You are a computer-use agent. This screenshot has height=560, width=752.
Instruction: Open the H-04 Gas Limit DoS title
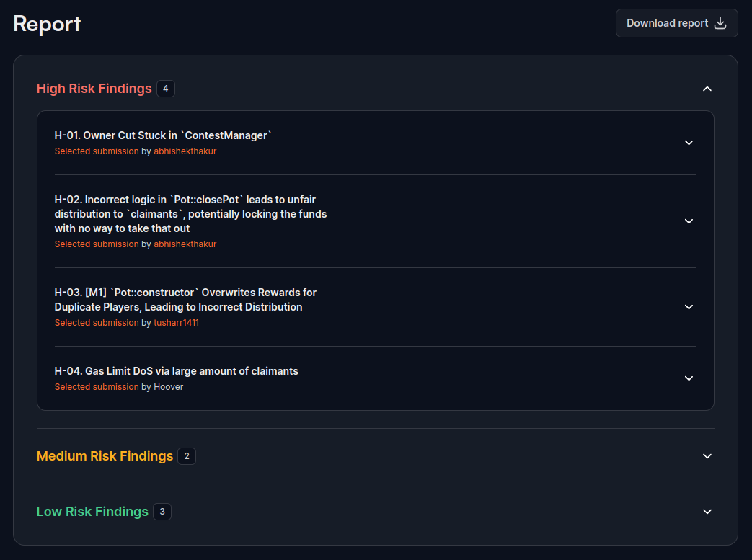click(176, 371)
